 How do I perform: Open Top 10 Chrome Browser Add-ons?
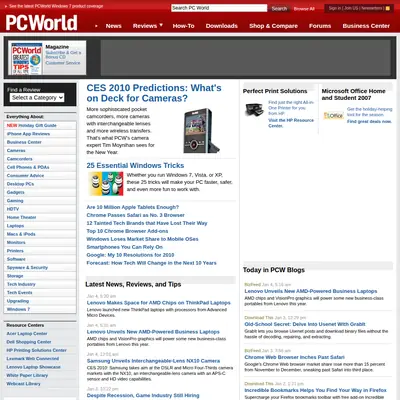click(x=127, y=231)
